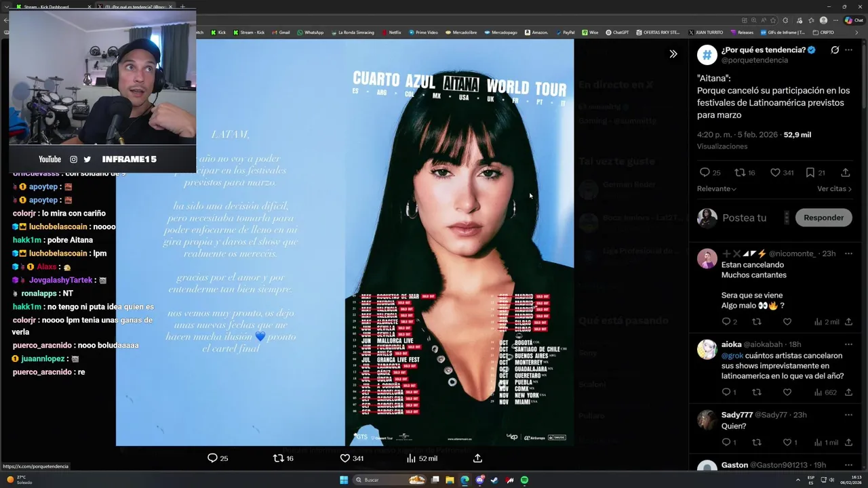Share the image using the upload arrow icon

click(477, 458)
